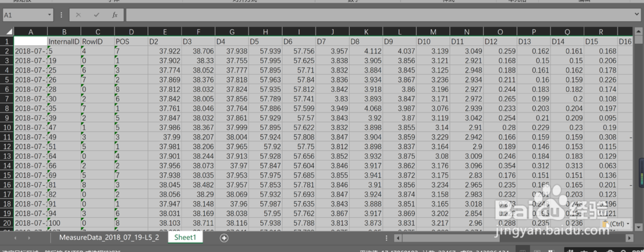
Task: Select cell containing 3.236
Action: click(433, 80)
